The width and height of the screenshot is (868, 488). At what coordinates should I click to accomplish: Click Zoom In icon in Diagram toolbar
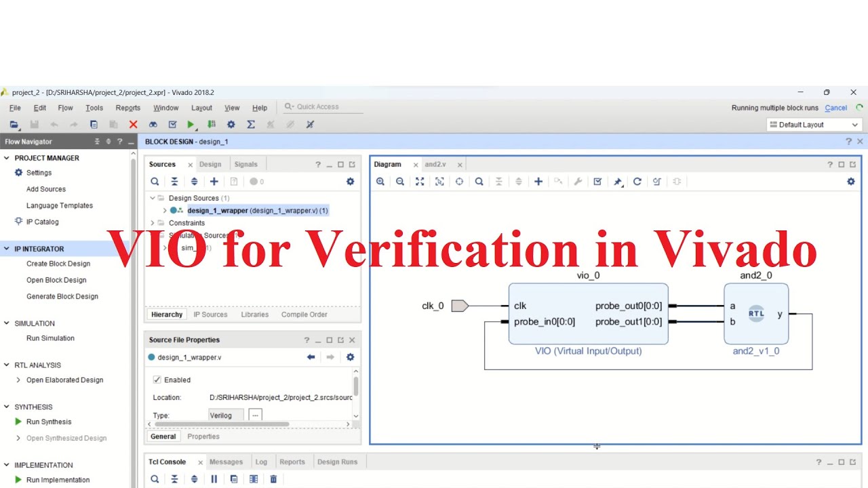[380, 182]
